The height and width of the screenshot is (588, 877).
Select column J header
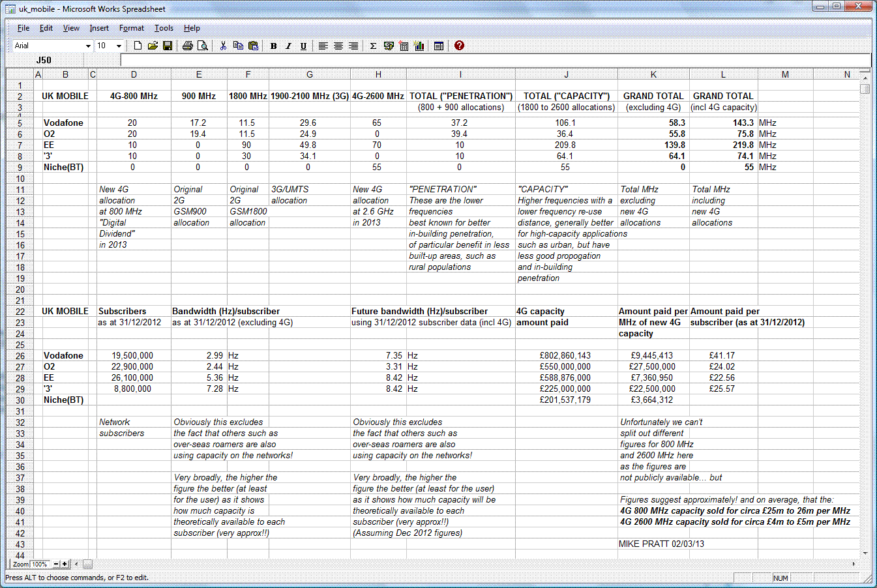pyautogui.click(x=566, y=74)
